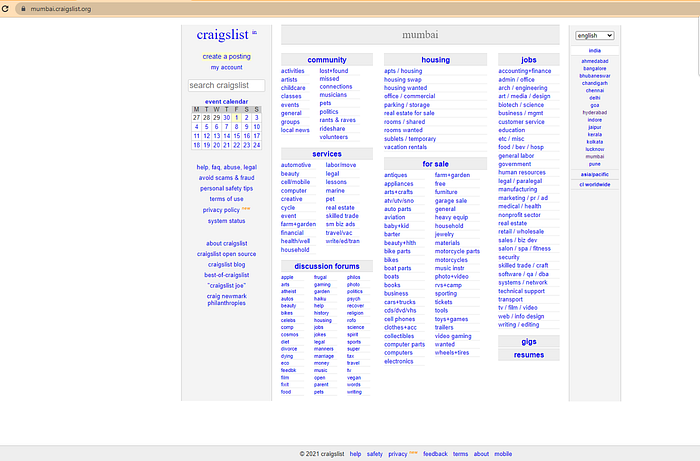Screen dimensions: 700x461
Task: Open the vegan discussion forum
Action: click(x=354, y=378)
